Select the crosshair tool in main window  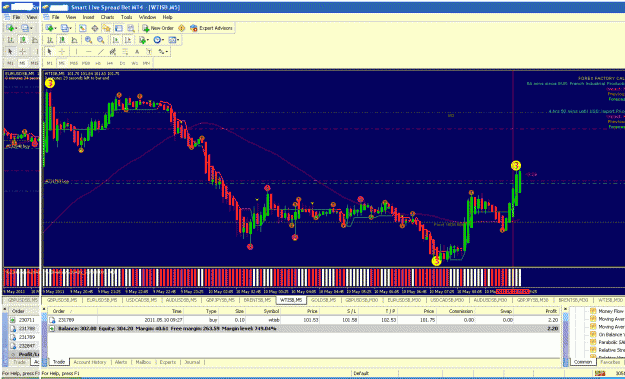point(62,51)
